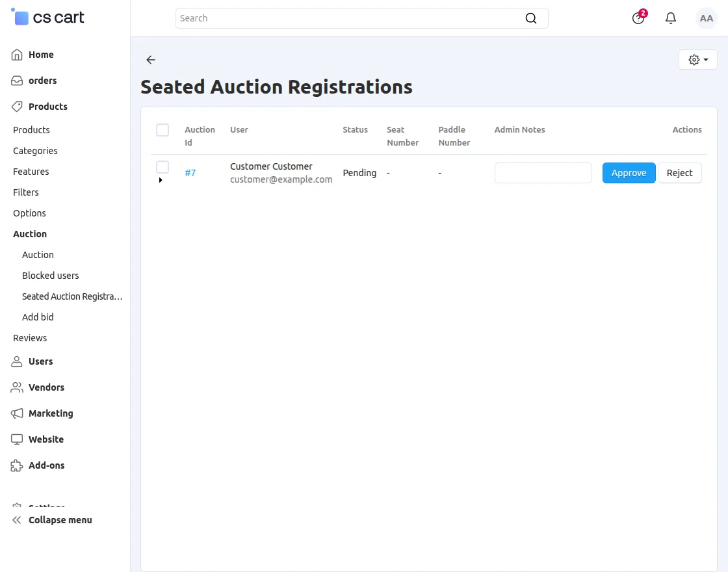Image resolution: width=728 pixels, height=572 pixels.
Task: Click the Products tag icon
Action: point(17,107)
